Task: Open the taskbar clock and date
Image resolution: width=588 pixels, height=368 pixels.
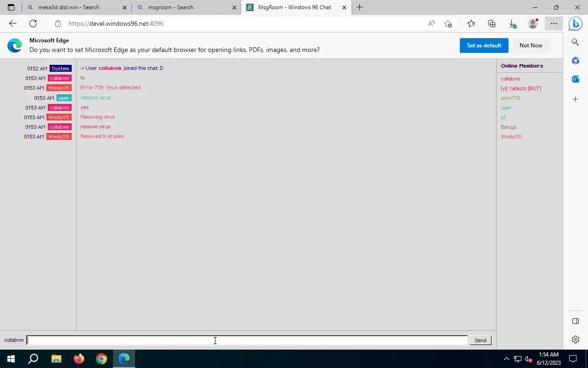Action: (548, 359)
